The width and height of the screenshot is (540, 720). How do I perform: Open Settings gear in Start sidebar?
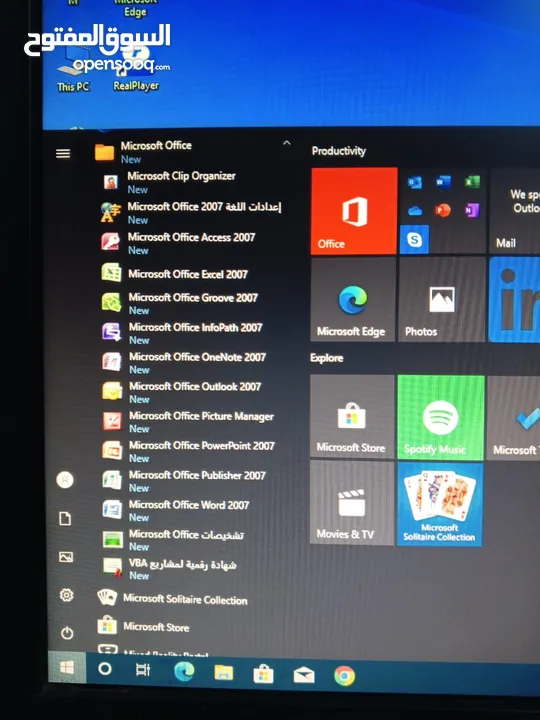coord(67,595)
